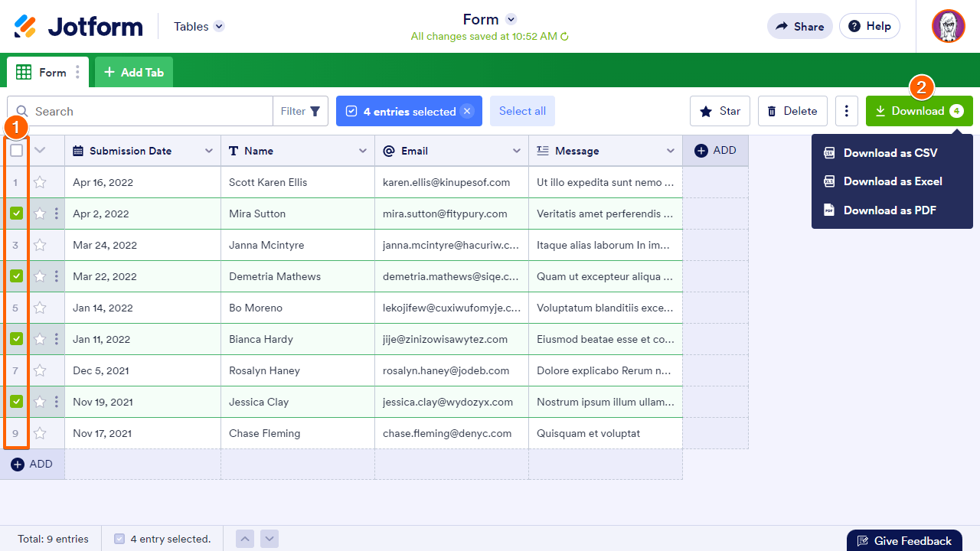Select row 1 by its number
The height and width of the screenshot is (551, 980).
pyautogui.click(x=15, y=182)
